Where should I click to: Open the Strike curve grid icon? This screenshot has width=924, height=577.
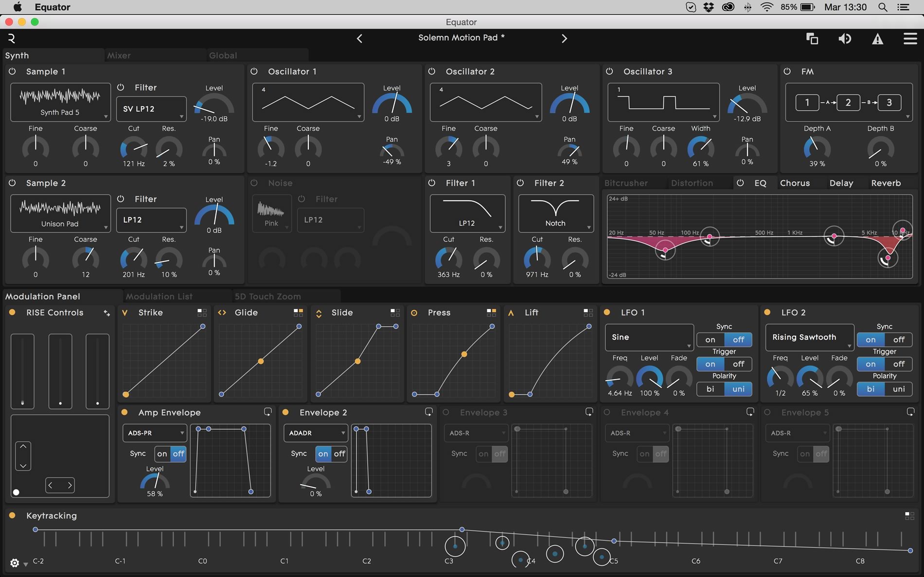pos(202,313)
